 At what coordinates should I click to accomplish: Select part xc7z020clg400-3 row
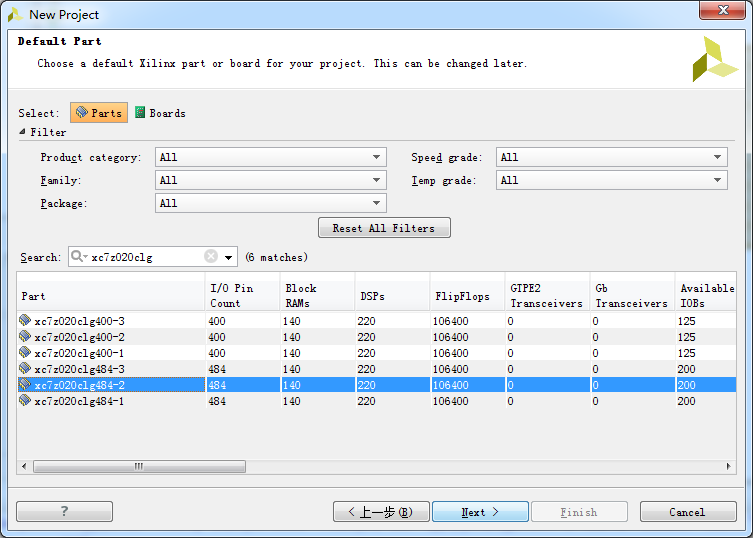pyautogui.click(x=376, y=321)
